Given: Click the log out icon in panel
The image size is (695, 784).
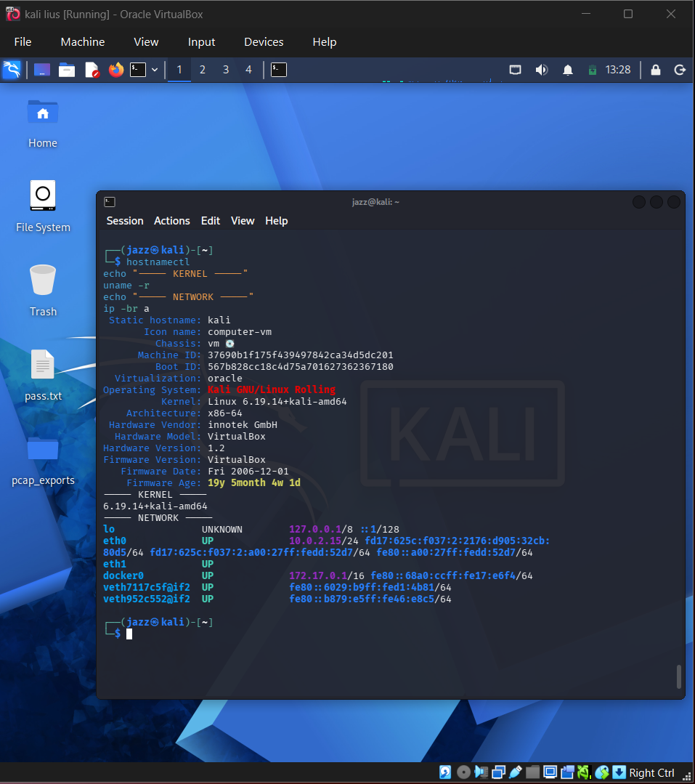Looking at the screenshot, I should pyautogui.click(x=680, y=70).
